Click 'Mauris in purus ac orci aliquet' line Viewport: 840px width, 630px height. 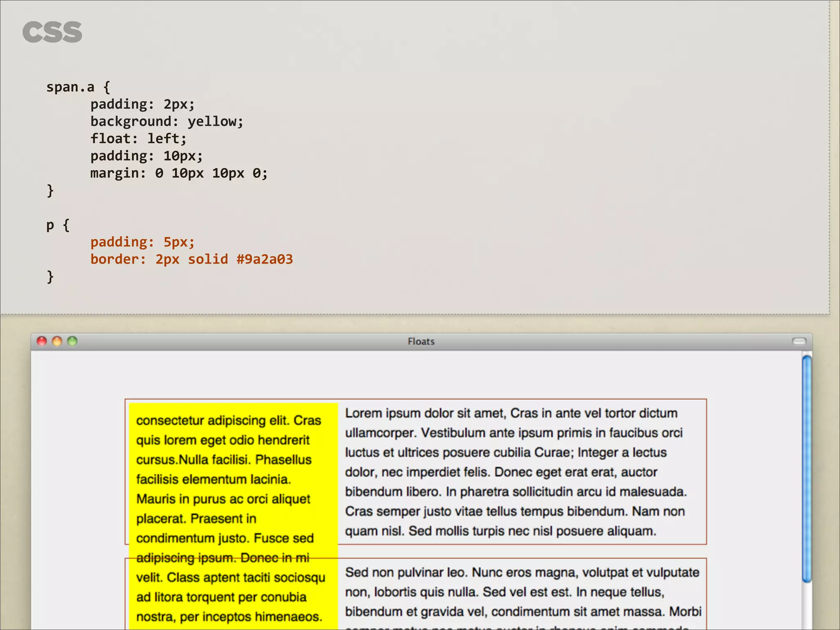(x=223, y=499)
